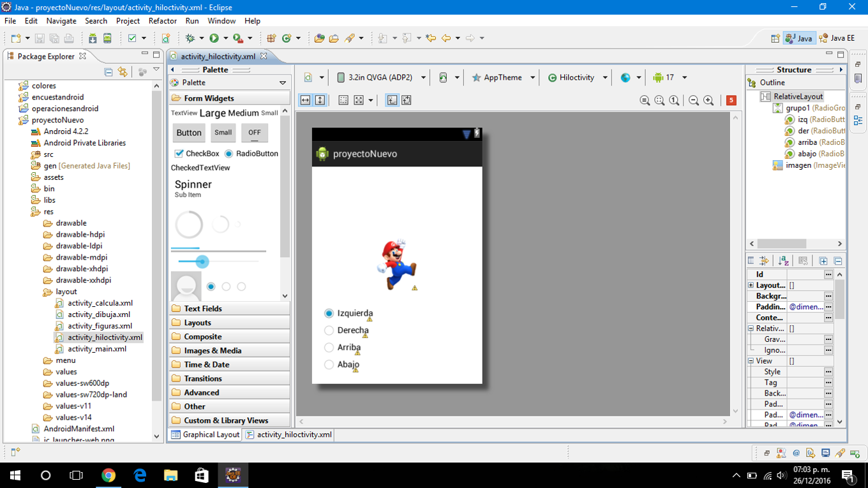The width and height of the screenshot is (868, 488).
Task: Click the Small button widget in palette
Action: [x=223, y=133]
